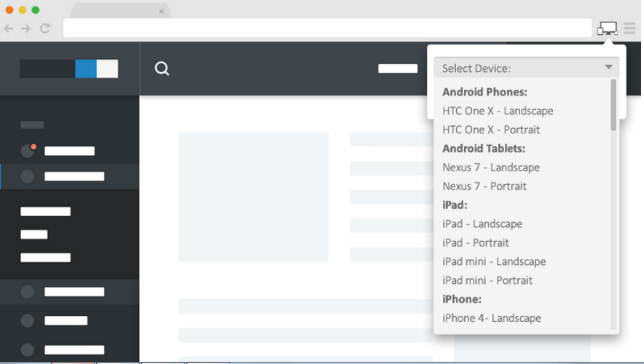Viewport: 644px width, 364px height.
Task: Click the device list scrollbar thumb
Action: [613, 105]
